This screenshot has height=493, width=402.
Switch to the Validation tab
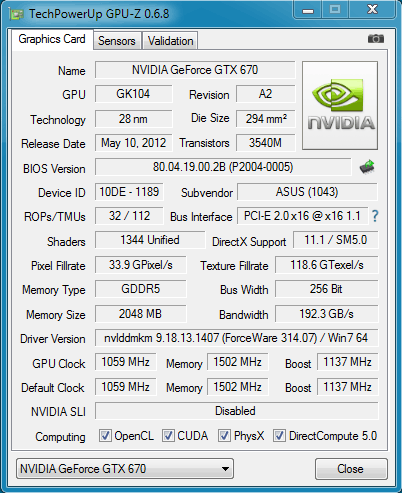click(x=170, y=41)
